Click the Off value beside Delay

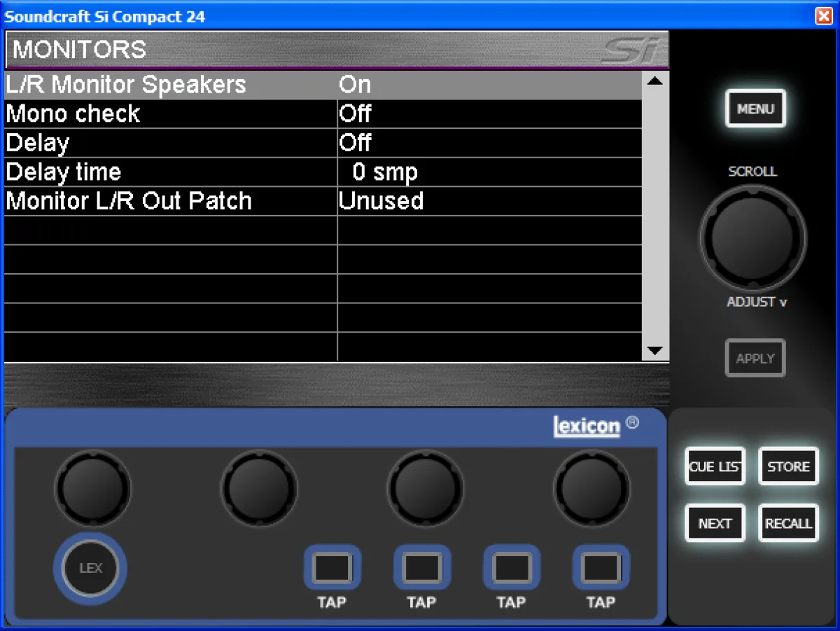(x=355, y=143)
